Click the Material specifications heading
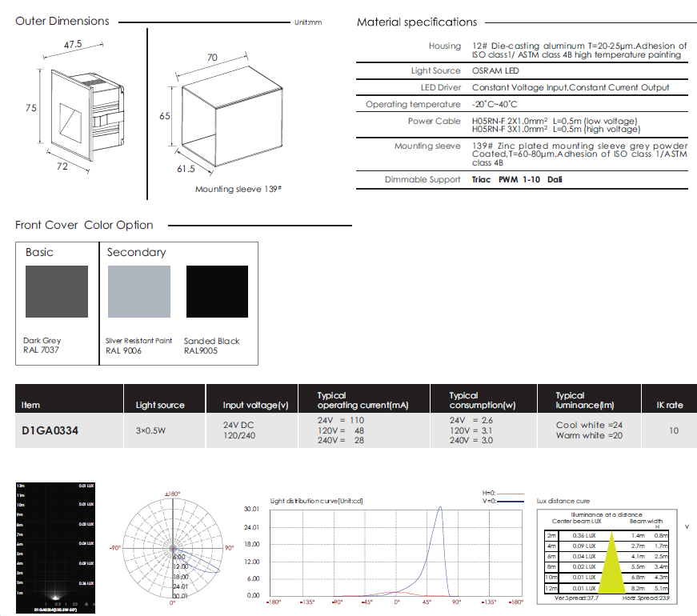The image size is (697, 616). [416, 22]
